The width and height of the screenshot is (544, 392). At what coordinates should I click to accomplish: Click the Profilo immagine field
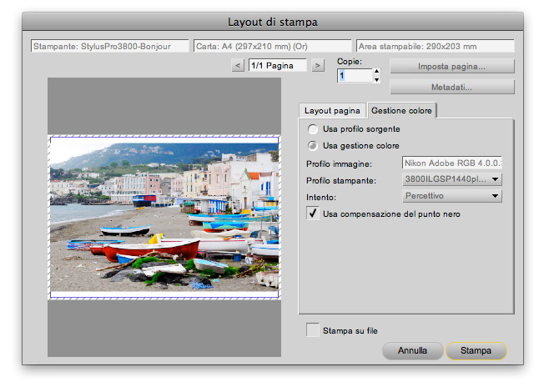[452, 163]
